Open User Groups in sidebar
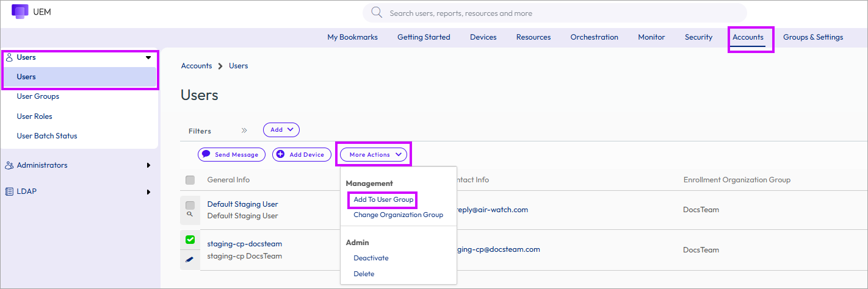868x289 pixels. (x=38, y=96)
